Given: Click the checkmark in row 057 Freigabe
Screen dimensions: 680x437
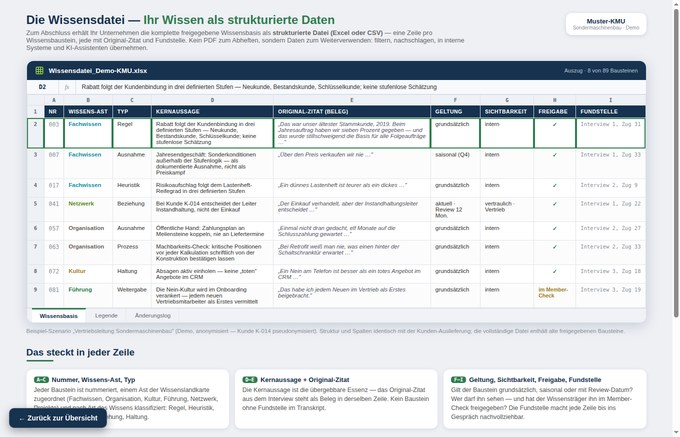Looking at the screenshot, I should pyautogui.click(x=555, y=228).
